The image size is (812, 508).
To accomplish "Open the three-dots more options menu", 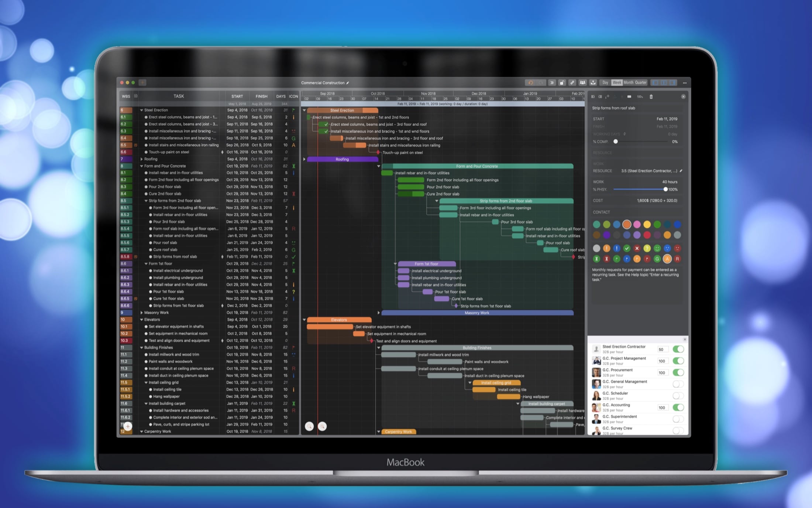I will pyautogui.click(x=685, y=83).
